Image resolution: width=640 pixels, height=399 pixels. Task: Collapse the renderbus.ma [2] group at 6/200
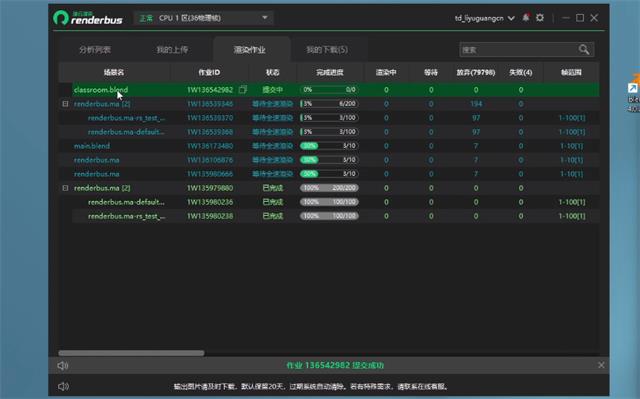65,104
